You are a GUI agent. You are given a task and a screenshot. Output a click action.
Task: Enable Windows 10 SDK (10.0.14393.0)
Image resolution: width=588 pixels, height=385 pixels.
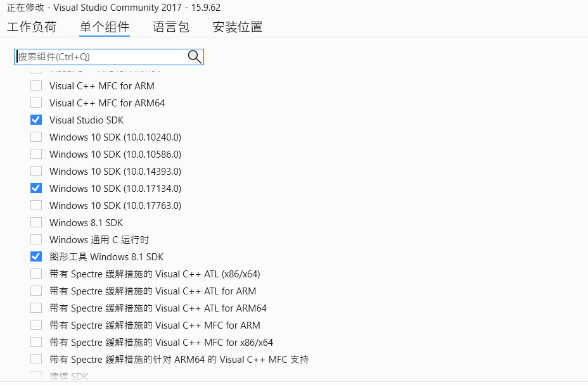tap(36, 171)
